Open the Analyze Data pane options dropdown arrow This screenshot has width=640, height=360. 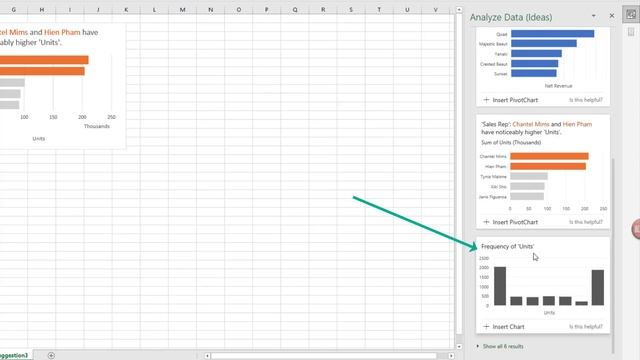click(x=593, y=16)
